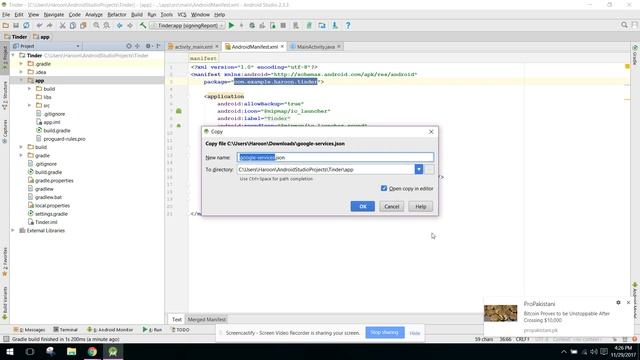The width and height of the screenshot is (640, 360).
Task: Switch to Merged Manifest tab
Action: (x=207, y=319)
